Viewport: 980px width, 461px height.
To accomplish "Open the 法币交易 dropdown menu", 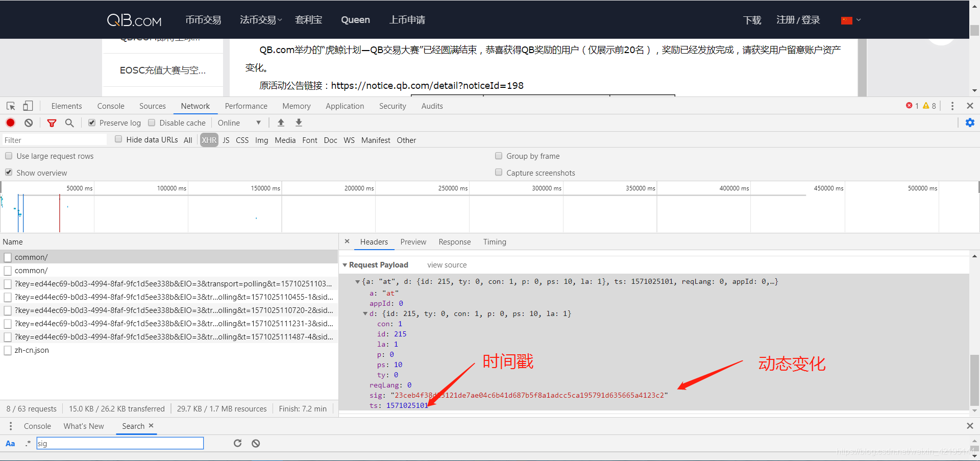I will 261,20.
